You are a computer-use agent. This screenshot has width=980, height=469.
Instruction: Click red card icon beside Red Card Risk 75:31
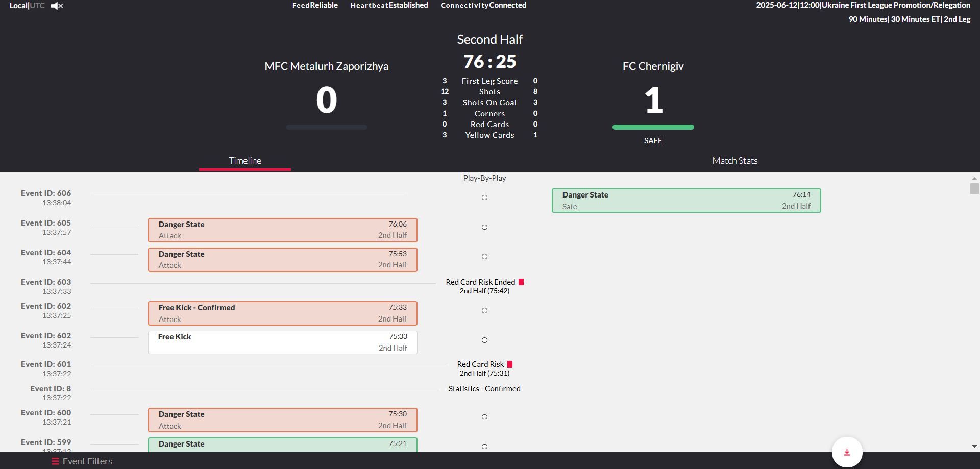(510, 364)
